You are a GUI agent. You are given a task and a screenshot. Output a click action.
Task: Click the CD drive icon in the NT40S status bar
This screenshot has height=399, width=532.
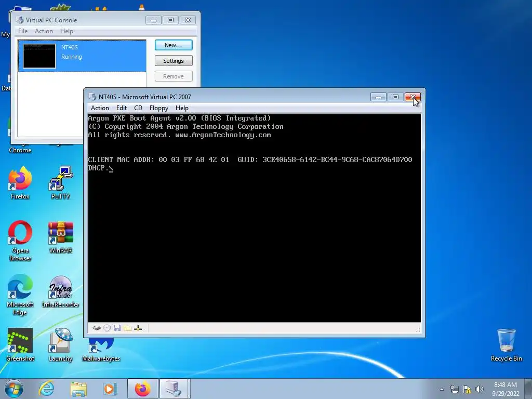pos(107,328)
